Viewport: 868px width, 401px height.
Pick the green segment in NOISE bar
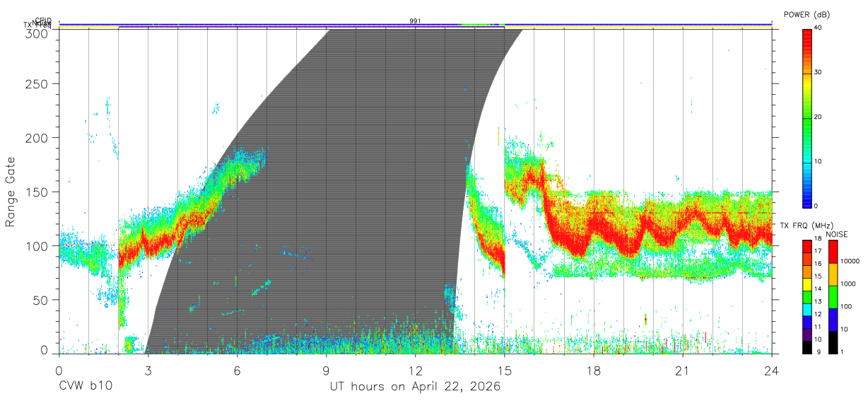tap(833, 297)
